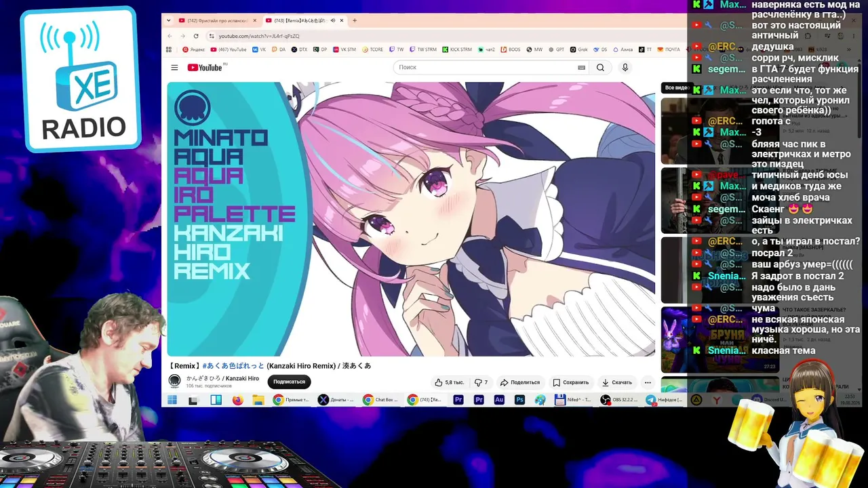Open the Chrome tab search dropdown
Screen dimensions: 868x488
click(x=170, y=20)
